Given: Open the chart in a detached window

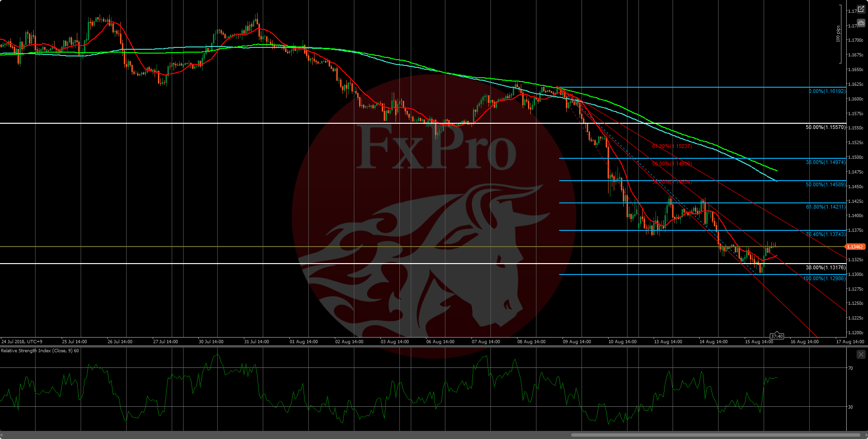Looking at the screenshot, I should [x=861, y=9].
